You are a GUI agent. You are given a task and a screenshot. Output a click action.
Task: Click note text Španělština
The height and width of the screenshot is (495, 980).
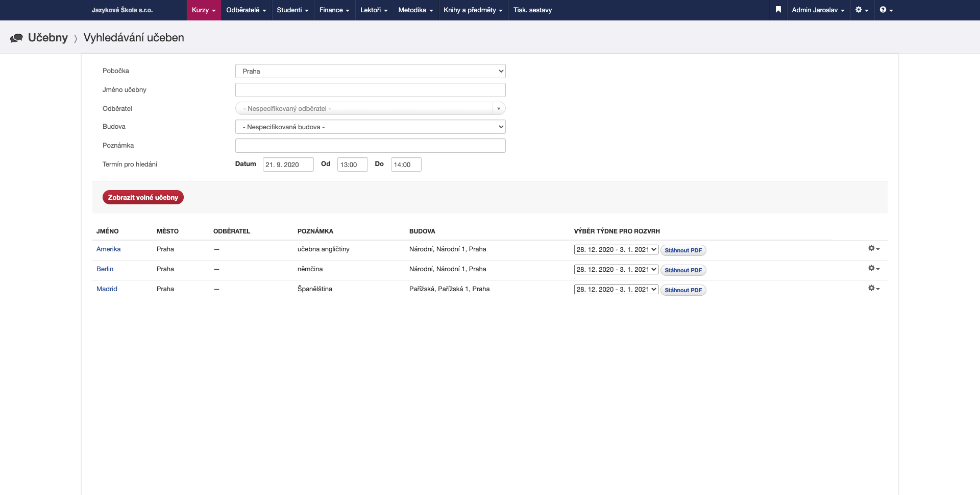314,289
